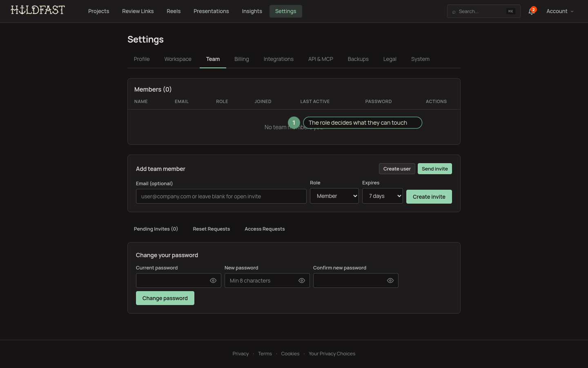Reveal the confirm new password field
The height and width of the screenshot is (368, 588).
(390, 280)
